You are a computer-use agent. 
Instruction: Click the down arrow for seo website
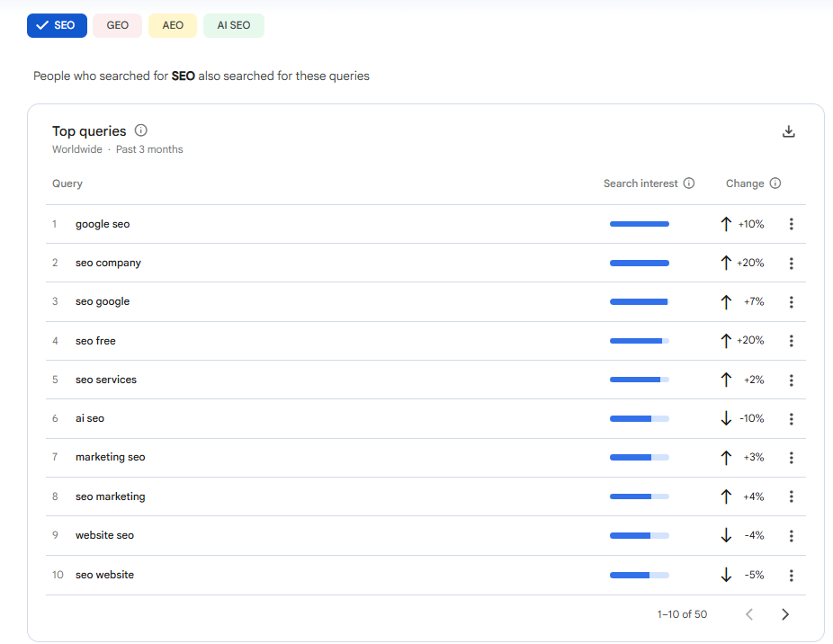[x=726, y=575]
